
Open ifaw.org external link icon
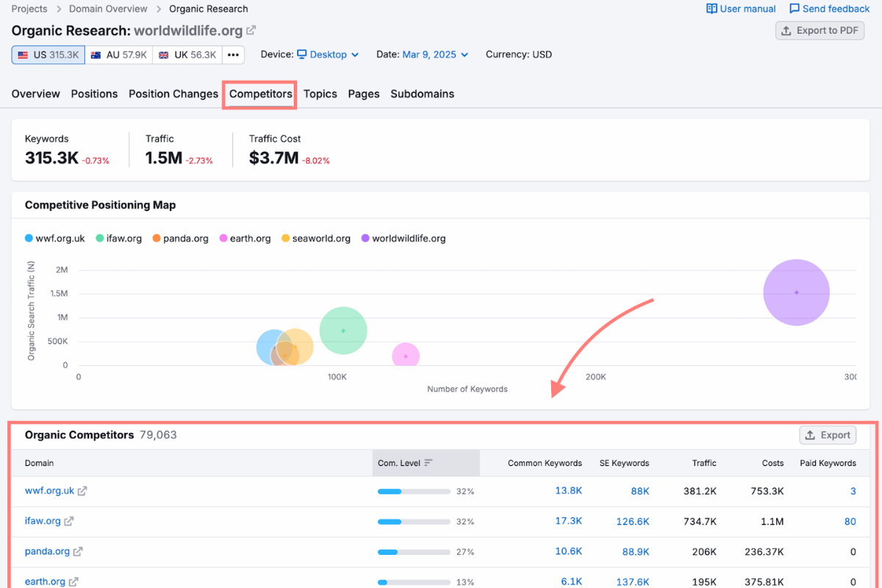pos(69,521)
